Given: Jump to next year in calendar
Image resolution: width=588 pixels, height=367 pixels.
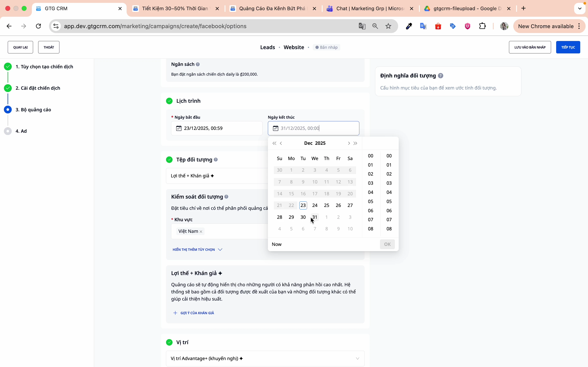Looking at the screenshot, I should pyautogui.click(x=356, y=144).
